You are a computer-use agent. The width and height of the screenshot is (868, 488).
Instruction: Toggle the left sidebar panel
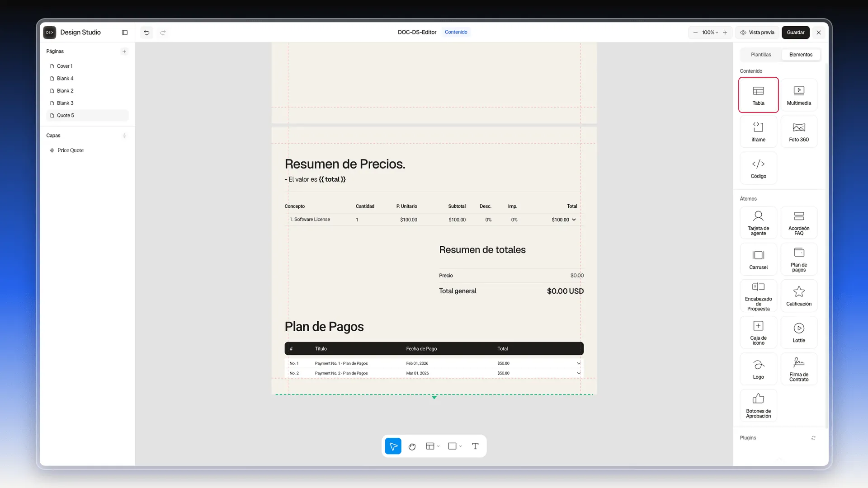[x=125, y=33]
